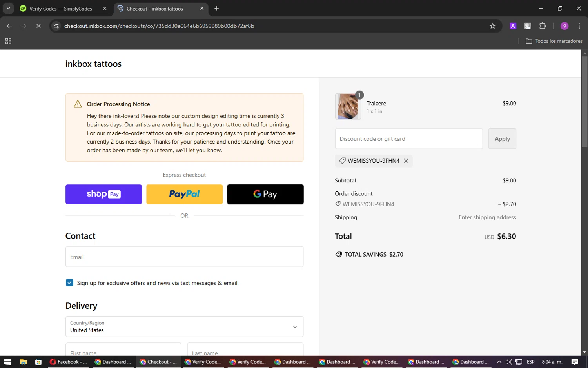588x368 pixels.
Task: Remove the WEMISSYOU-9FHN4 discount tag
Action: (x=406, y=161)
